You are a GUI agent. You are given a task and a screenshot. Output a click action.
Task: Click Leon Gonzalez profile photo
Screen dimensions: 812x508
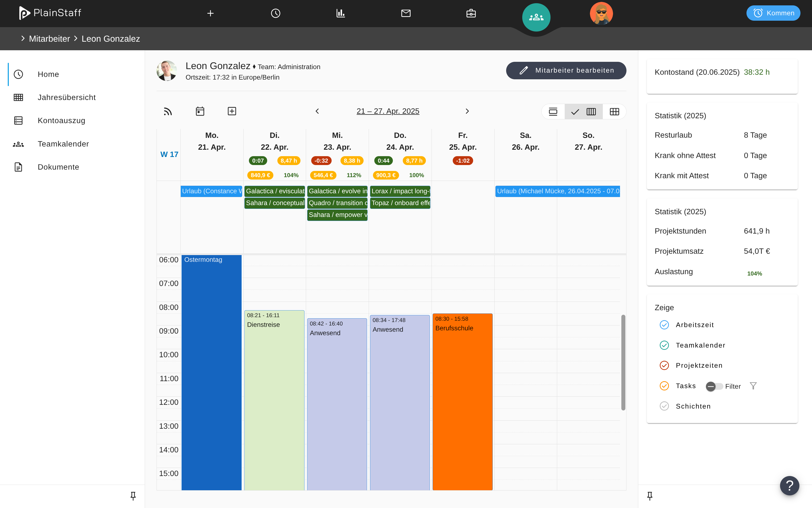click(x=167, y=71)
